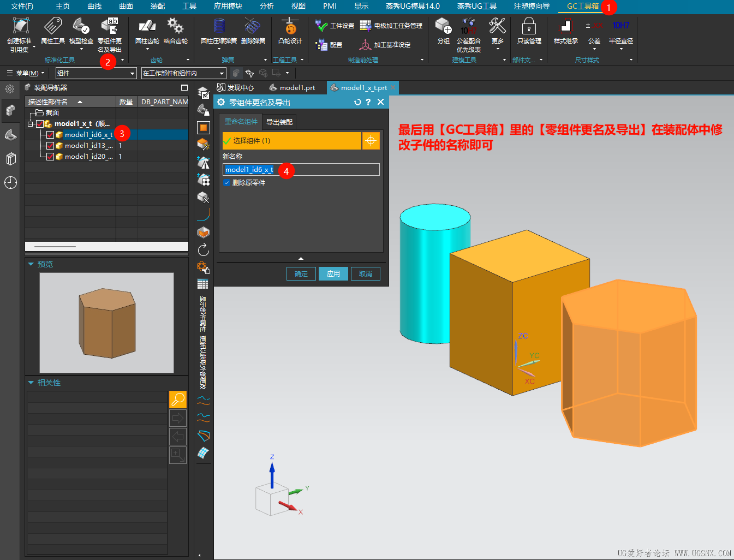Toggle the 删除原零件 checkbox
This screenshot has height=560, width=734.
[x=226, y=183]
